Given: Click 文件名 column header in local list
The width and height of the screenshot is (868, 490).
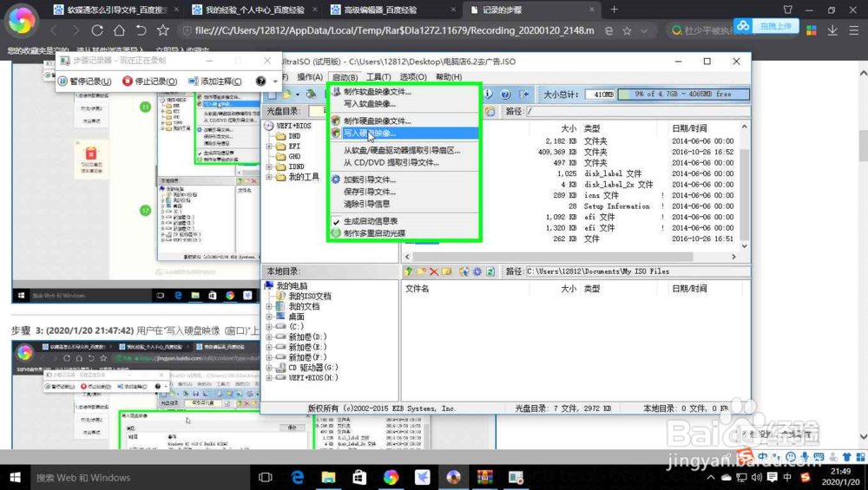Looking at the screenshot, I should click(x=417, y=289).
